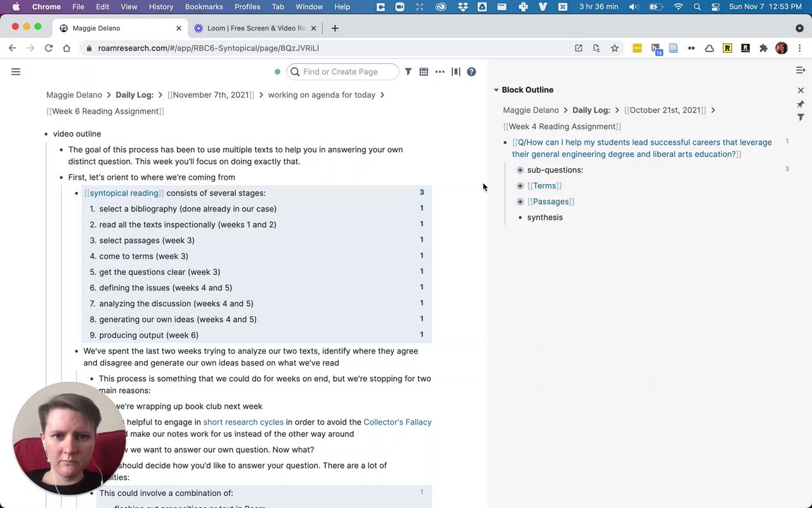Image resolution: width=812 pixels, height=508 pixels.
Task: Filter the Block Outline sidebar item
Action: [x=801, y=117]
